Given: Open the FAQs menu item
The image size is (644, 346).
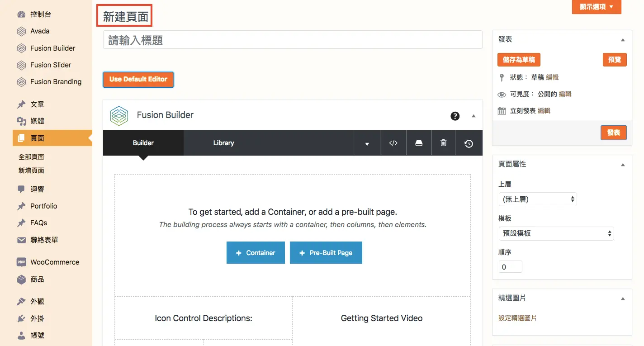Looking at the screenshot, I should 39,223.
